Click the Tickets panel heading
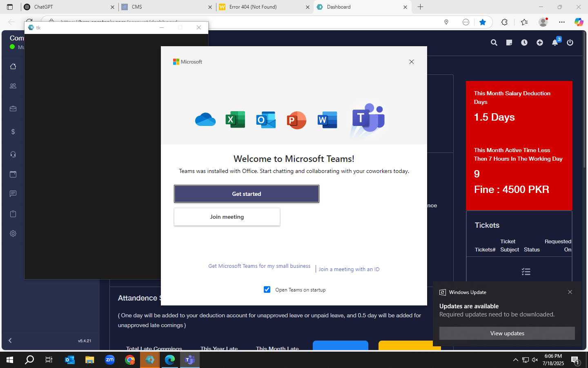The height and width of the screenshot is (368, 588). 487,225
